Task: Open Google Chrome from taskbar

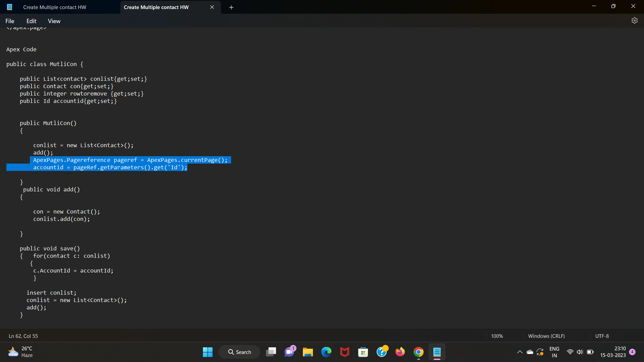Action: 418,352
